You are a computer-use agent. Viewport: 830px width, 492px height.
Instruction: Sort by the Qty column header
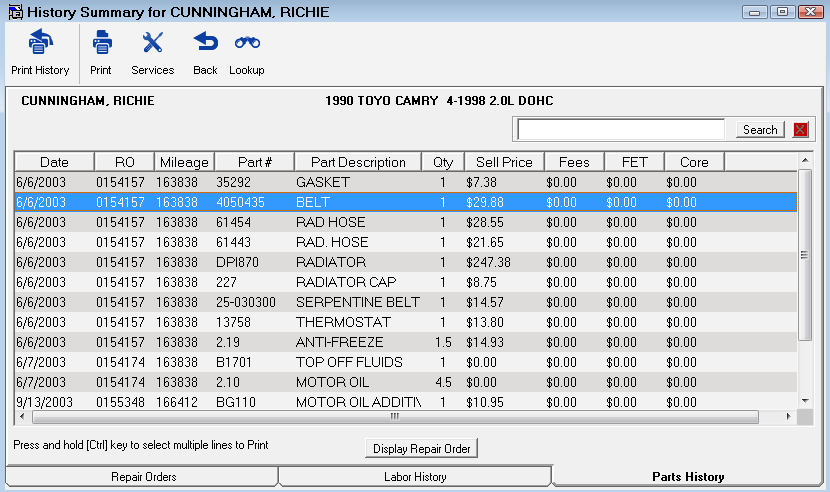[x=443, y=162]
